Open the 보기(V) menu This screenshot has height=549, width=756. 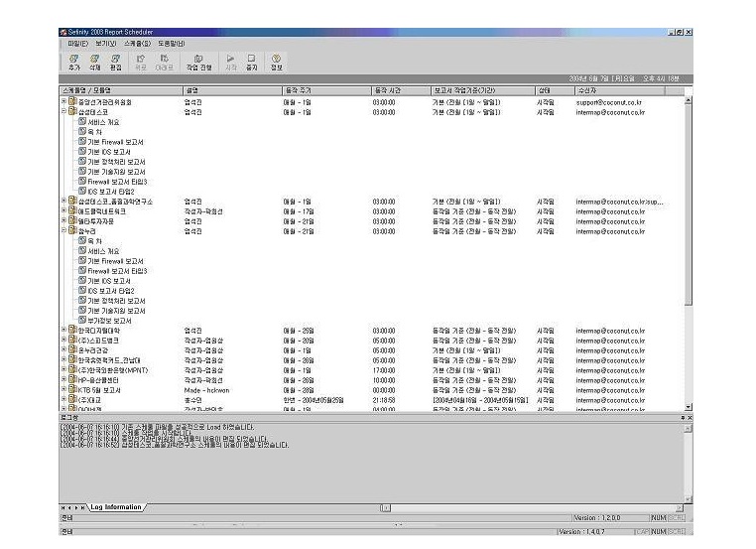coord(106,44)
